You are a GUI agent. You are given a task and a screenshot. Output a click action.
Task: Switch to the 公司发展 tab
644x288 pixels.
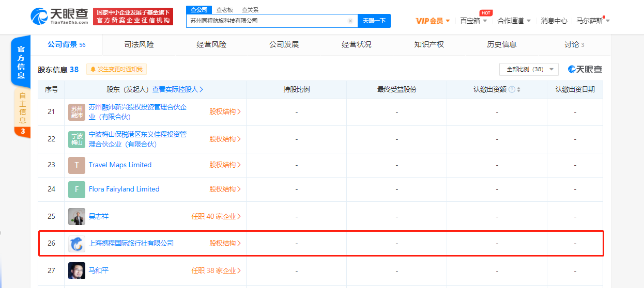(x=284, y=45)
